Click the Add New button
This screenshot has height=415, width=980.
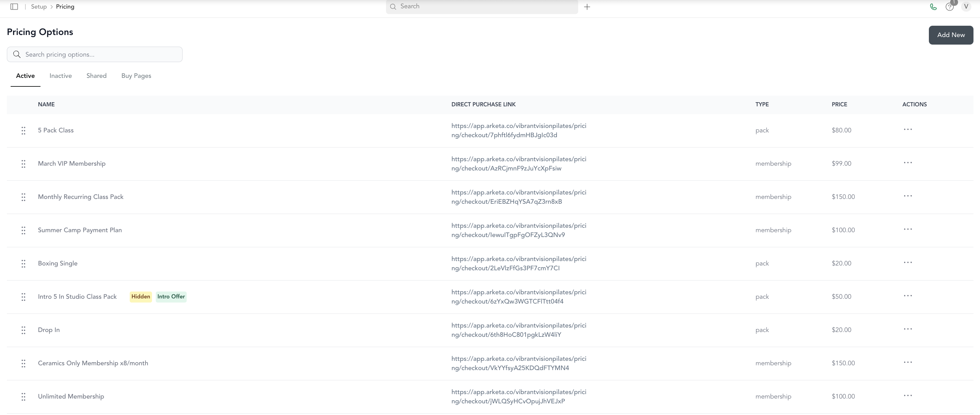(x=951, y=35)
